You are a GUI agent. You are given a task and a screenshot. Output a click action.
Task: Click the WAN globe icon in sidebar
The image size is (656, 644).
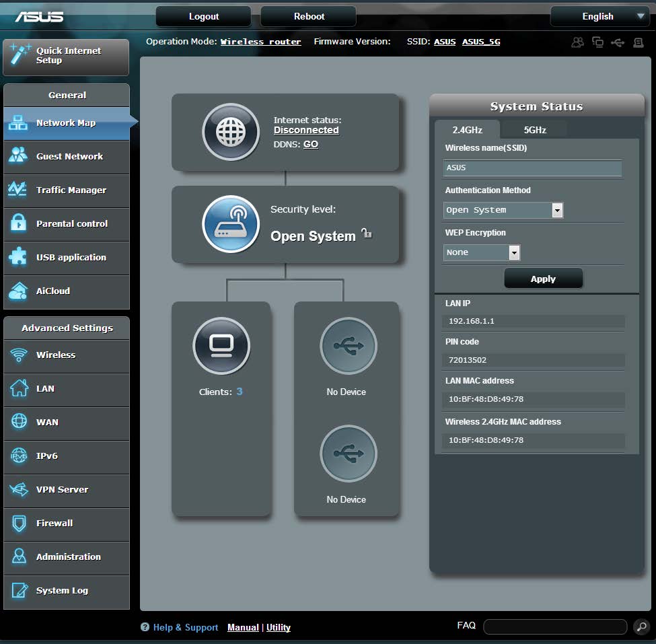point(19,421)
